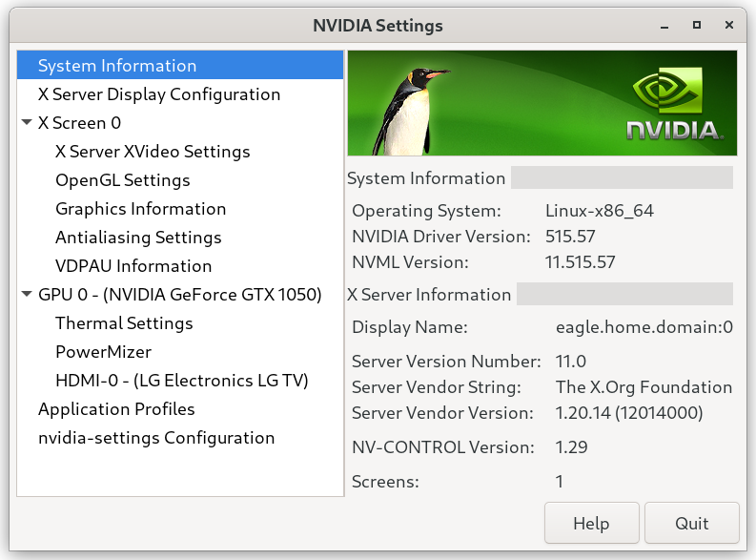Image resolution: width=756 pixels, height=560 pixels.
Task: Open Antialiasing Settings
Action: (x=180, y=237)
